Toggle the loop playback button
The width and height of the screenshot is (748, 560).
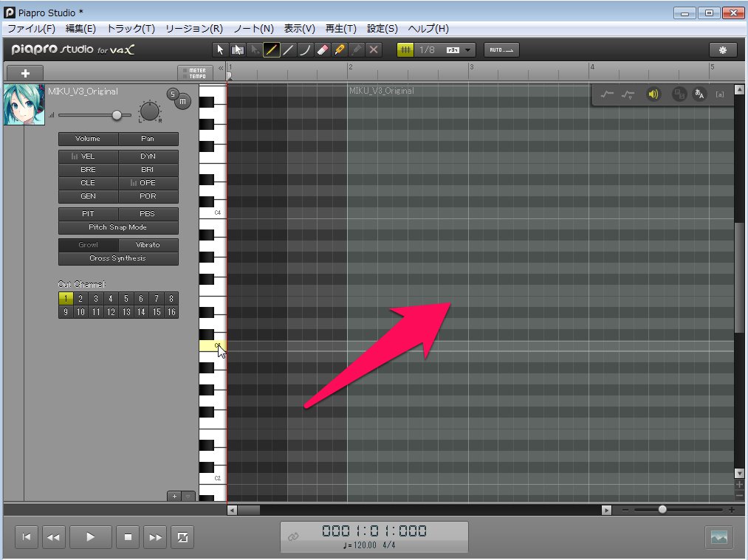click(182, 537)
